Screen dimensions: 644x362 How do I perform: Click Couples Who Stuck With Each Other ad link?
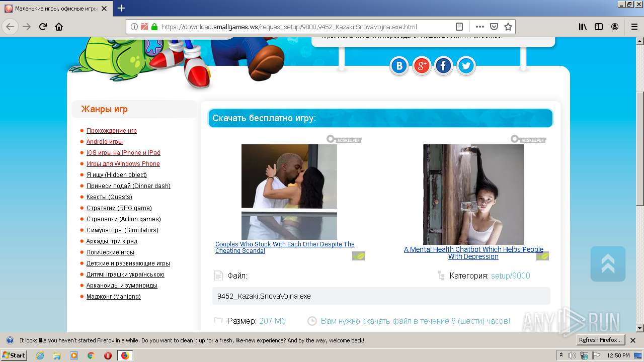tap(285, 247)
